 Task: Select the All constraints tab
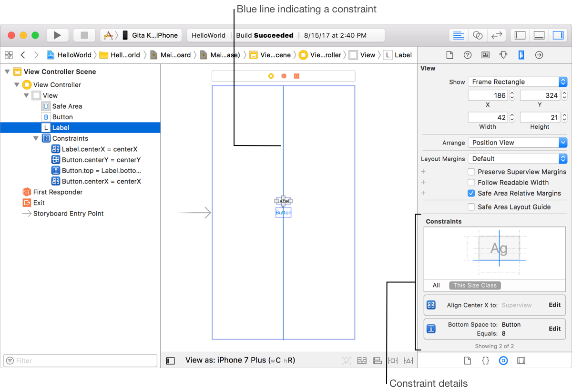(x=436, y=285)
